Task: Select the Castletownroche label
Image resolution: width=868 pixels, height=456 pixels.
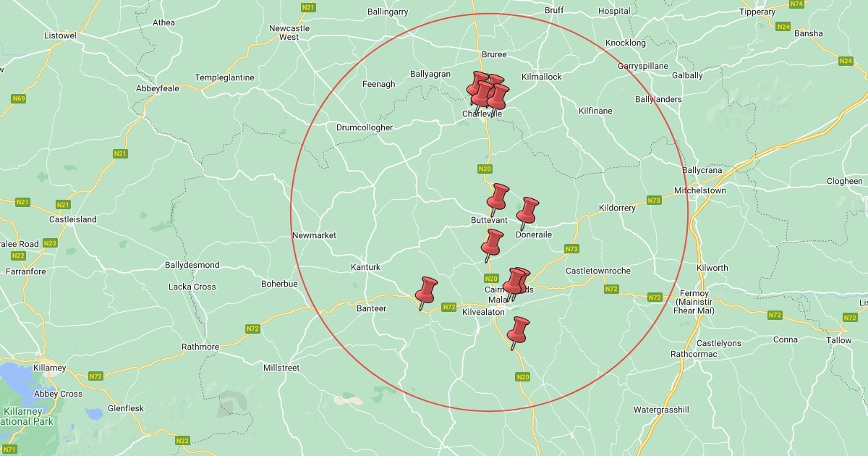Action: tap(597, 271)
